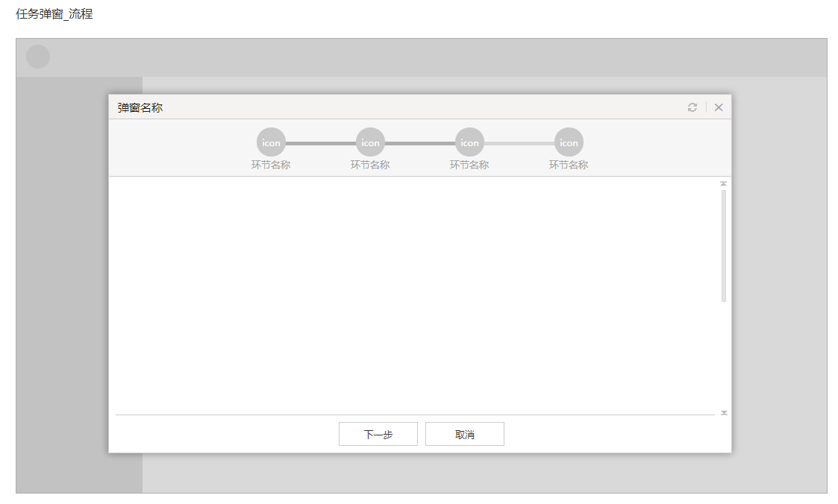
Task: Click the last 环节名称 step label
Action: 569,165
